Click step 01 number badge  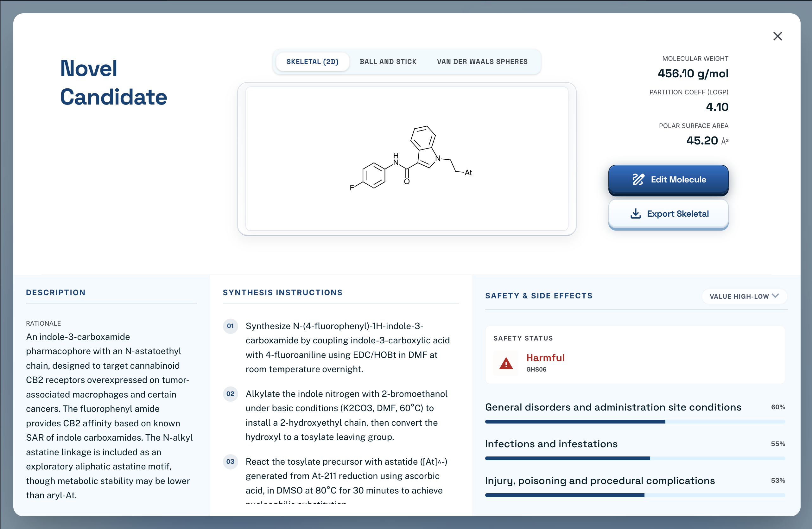point(230,326)
